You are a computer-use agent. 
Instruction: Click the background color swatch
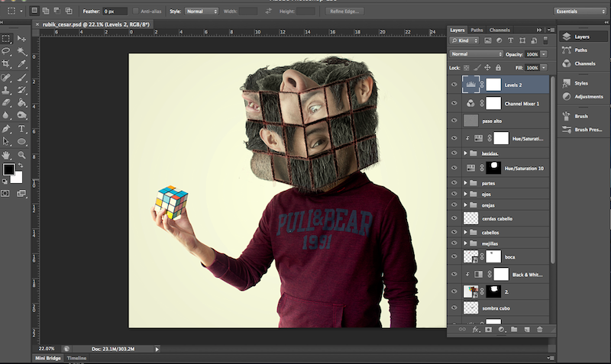17,179
